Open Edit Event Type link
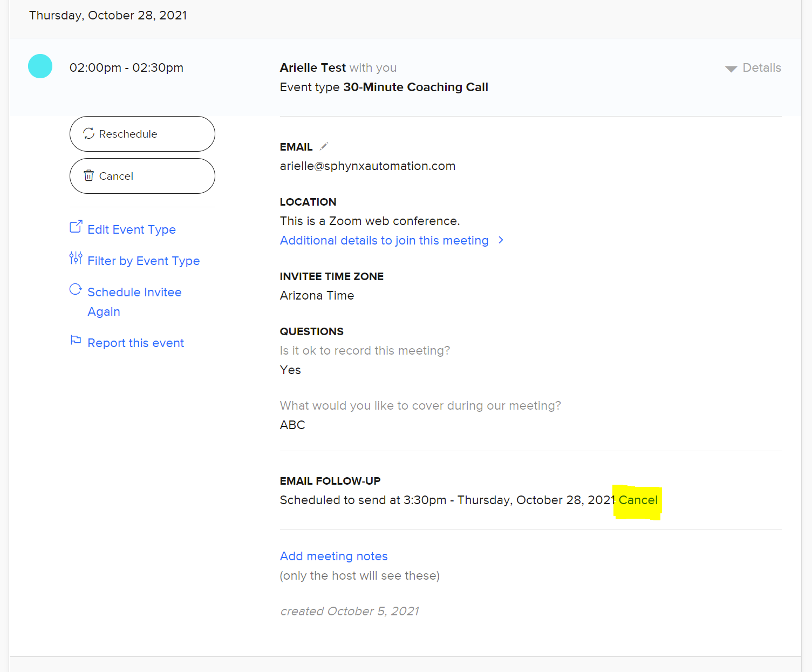The image size is (812, 672). click(x=132, y=230)
